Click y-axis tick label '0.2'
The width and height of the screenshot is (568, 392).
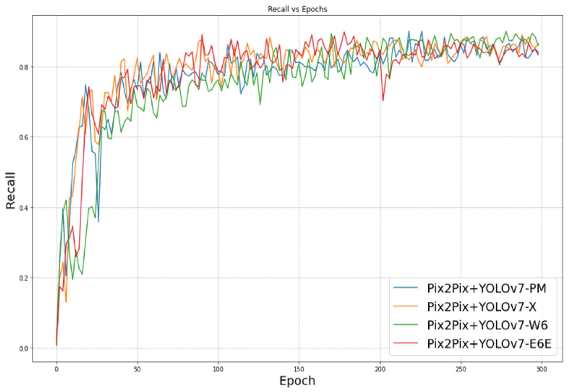coord(23,278)
